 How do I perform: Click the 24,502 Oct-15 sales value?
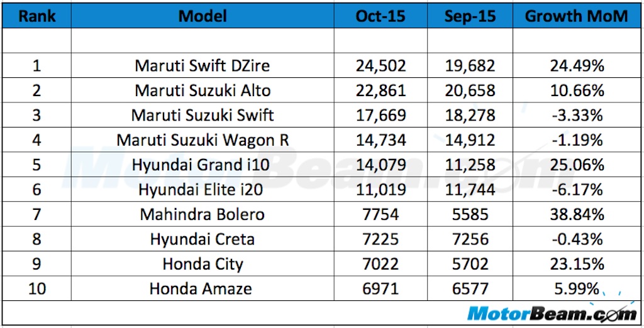380,66
